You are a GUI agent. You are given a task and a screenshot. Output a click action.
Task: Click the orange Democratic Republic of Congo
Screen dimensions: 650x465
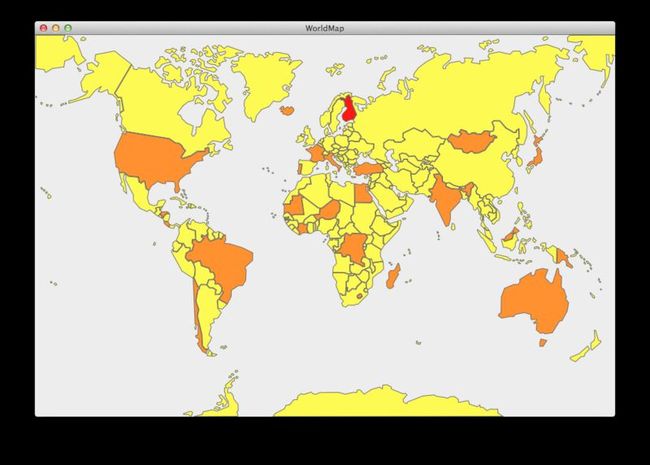point(354,248)
